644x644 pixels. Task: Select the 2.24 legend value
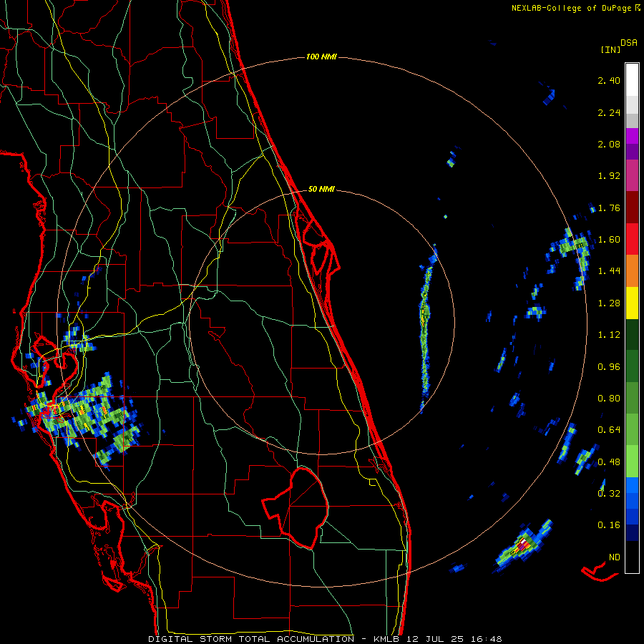(x=609, y=112)
